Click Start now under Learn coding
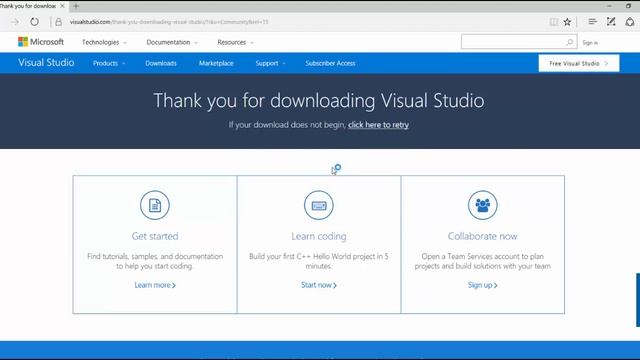 coord(319,285)
